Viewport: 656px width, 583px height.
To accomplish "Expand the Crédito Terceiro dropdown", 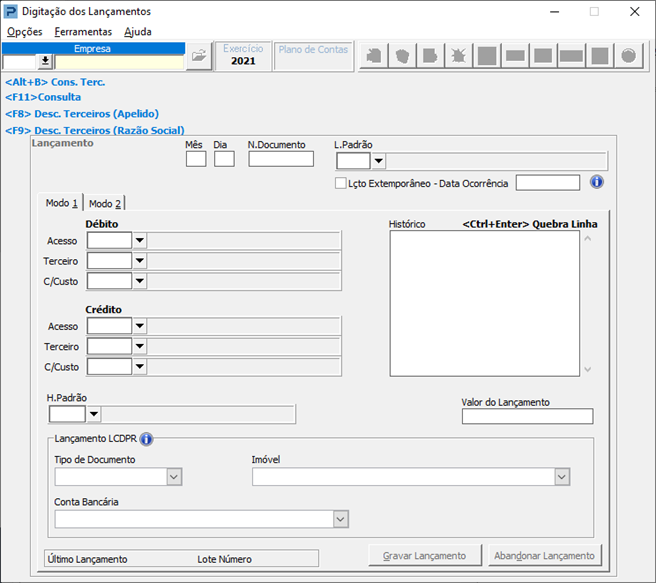I will 139,347.
